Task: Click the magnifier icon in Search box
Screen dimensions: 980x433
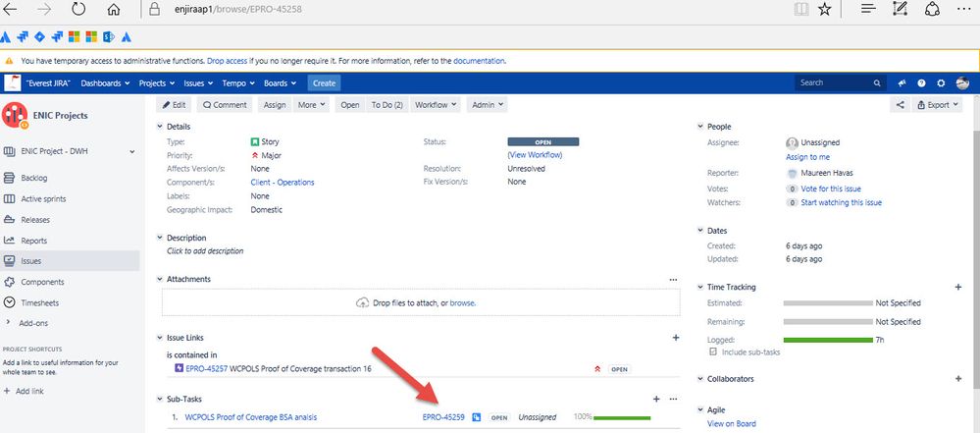Action: click(x=877, y=83)
